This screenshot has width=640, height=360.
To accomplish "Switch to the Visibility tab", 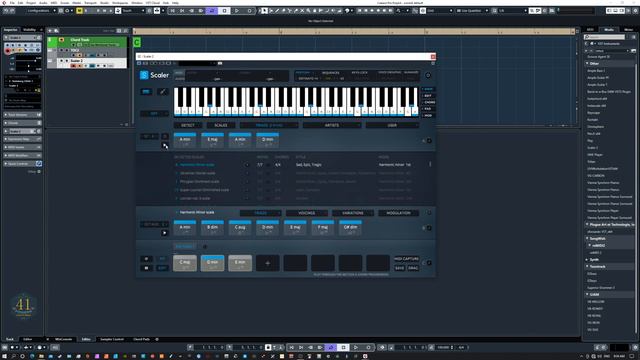I will pyautogui.click(x=29, y=30).
